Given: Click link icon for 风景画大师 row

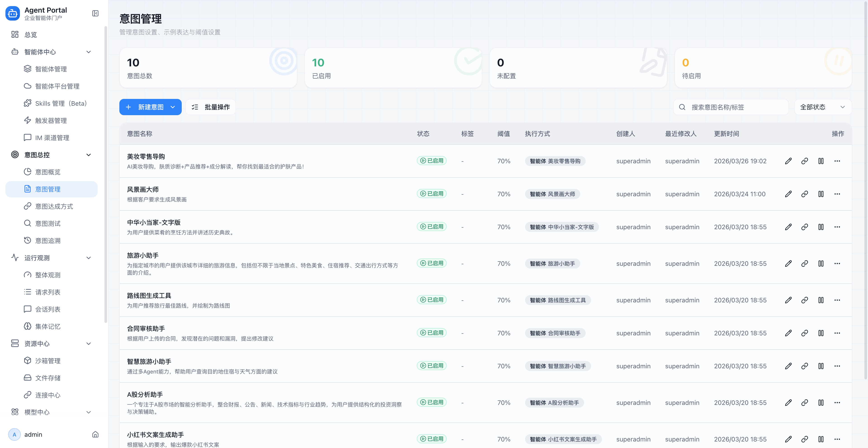Looking at the screenshot, I should point(804,194).
